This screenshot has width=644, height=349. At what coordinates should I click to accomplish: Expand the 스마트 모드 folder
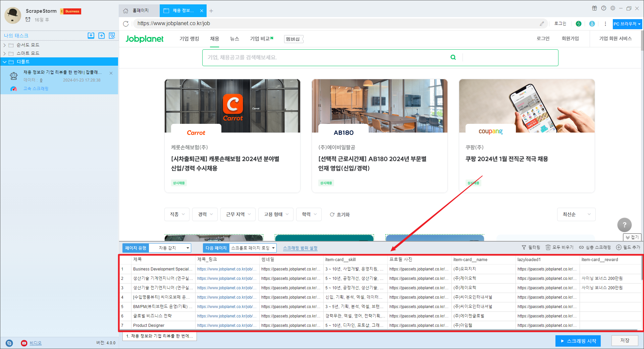point(5,53)
